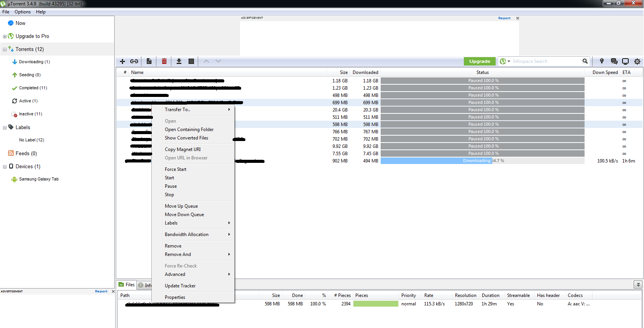
Task: Click the Info tab icon
Action: click(x=141, y=285)
